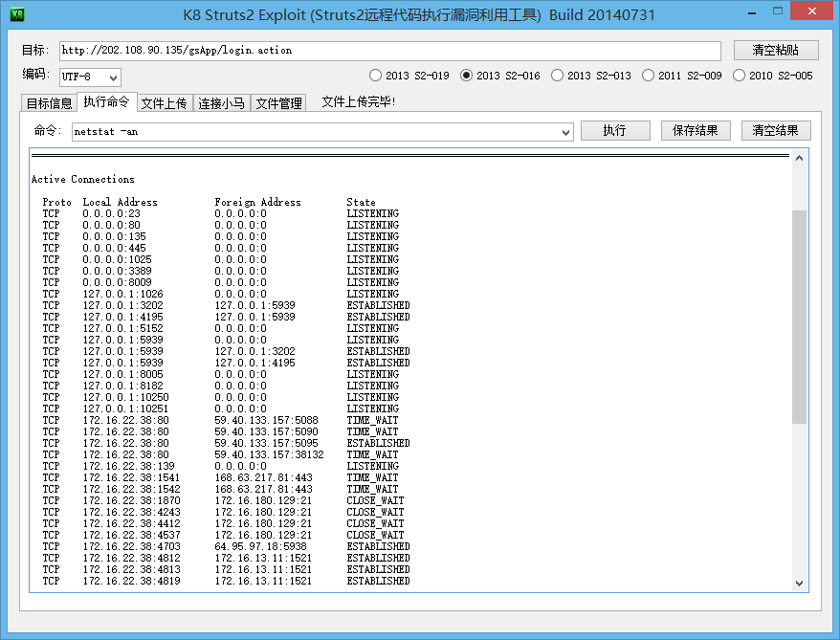Screen dimensions: 840x640
Task: Select the 2011 S2-009 exploit option
Action: pyautogui.click(x=682, y=76)
